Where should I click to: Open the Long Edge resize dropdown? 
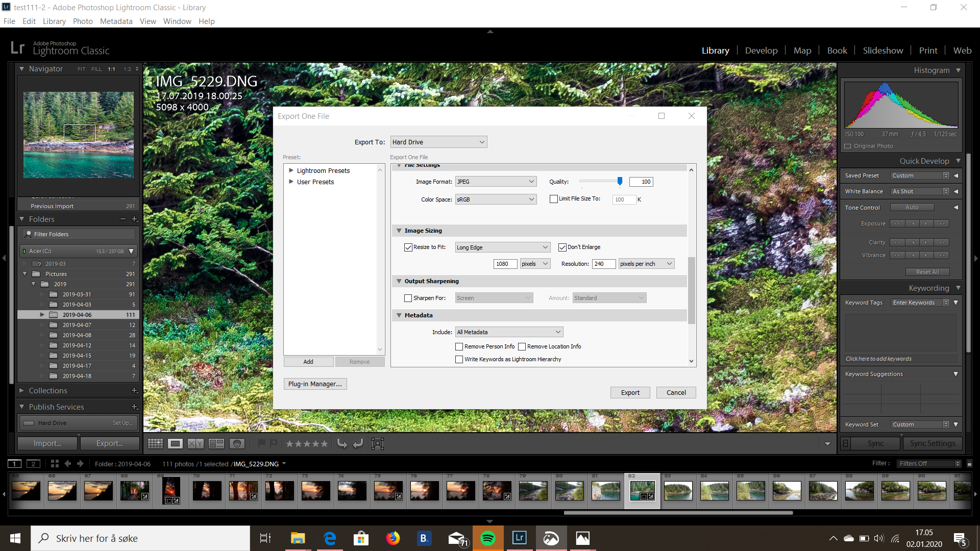pos(501,247)
